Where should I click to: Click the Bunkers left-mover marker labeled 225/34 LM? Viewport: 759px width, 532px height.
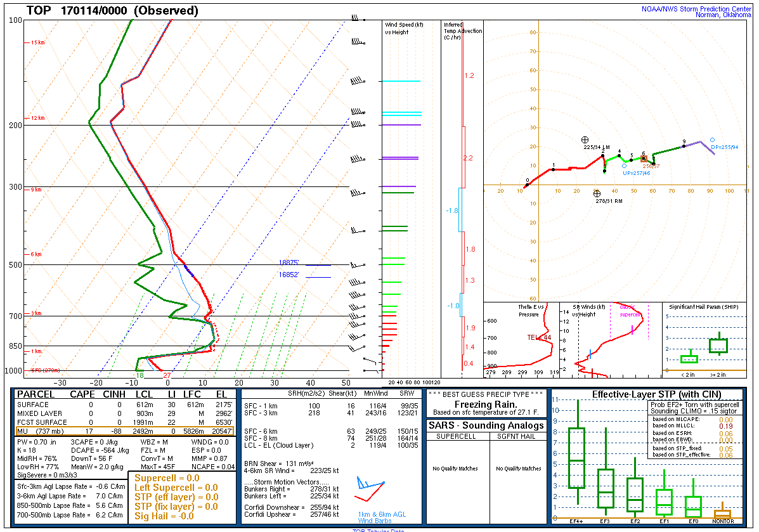[585, 140]
